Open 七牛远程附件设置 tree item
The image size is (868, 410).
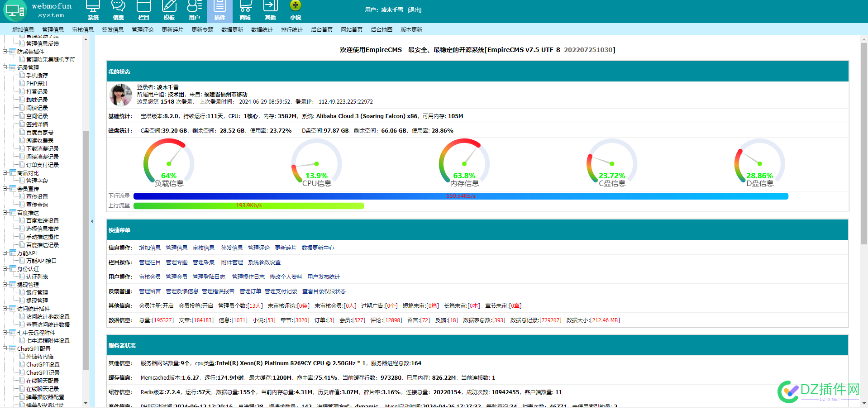click(48, 341)
